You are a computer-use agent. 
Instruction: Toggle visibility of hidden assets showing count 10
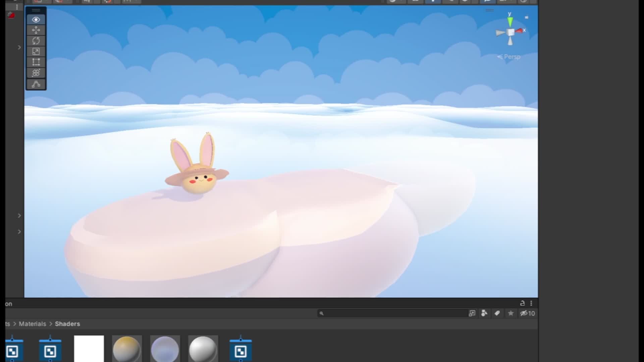coord(526,313)
